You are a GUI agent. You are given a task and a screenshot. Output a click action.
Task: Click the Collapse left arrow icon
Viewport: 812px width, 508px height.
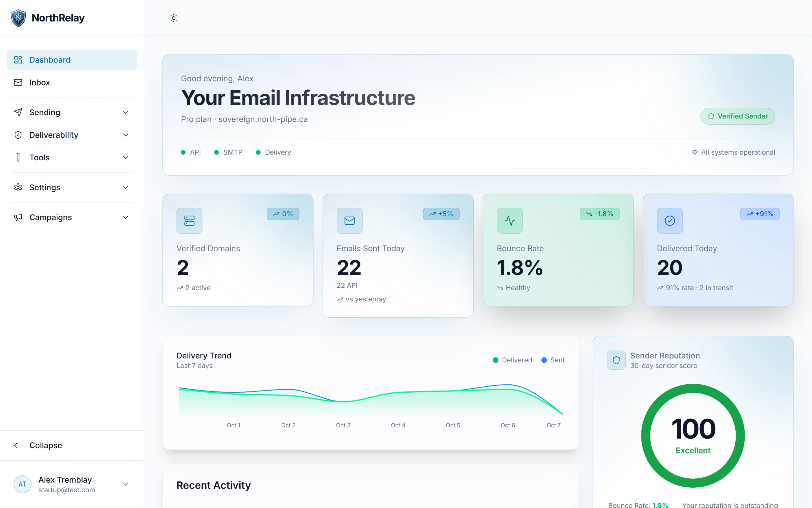[x=16, y=445]
